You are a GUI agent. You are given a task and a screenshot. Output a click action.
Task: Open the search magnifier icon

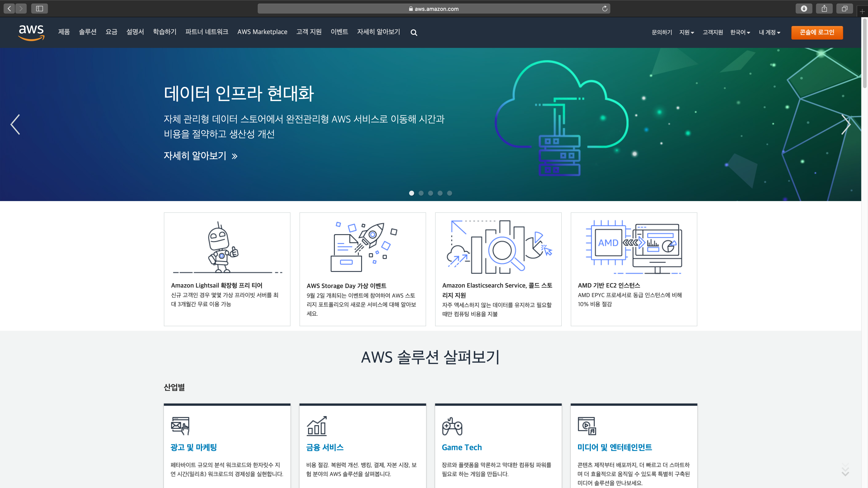pos(414,33)
